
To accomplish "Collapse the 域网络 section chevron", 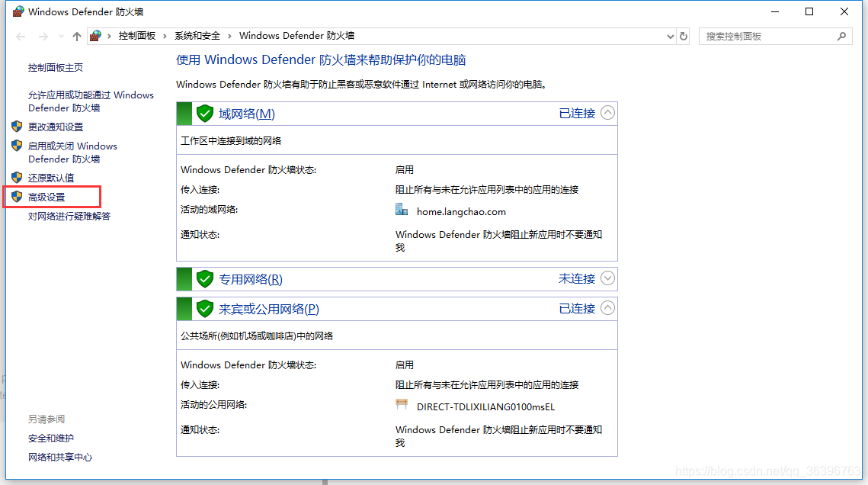I will (x=607, y=113).
